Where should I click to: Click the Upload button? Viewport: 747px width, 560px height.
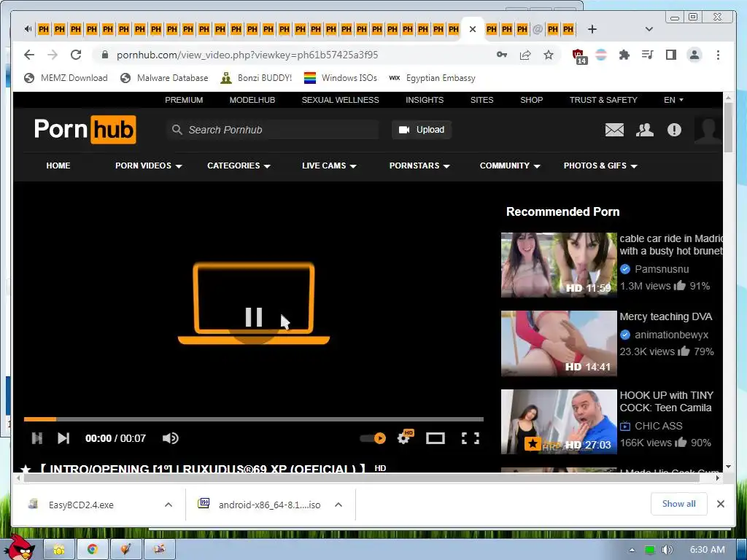click(422, 130)
